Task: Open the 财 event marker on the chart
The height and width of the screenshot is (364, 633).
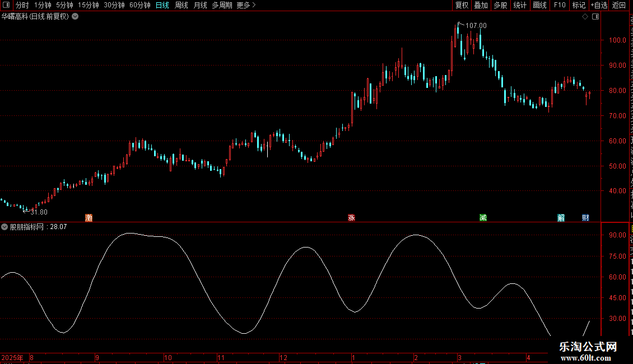Action: coord(585,218)
